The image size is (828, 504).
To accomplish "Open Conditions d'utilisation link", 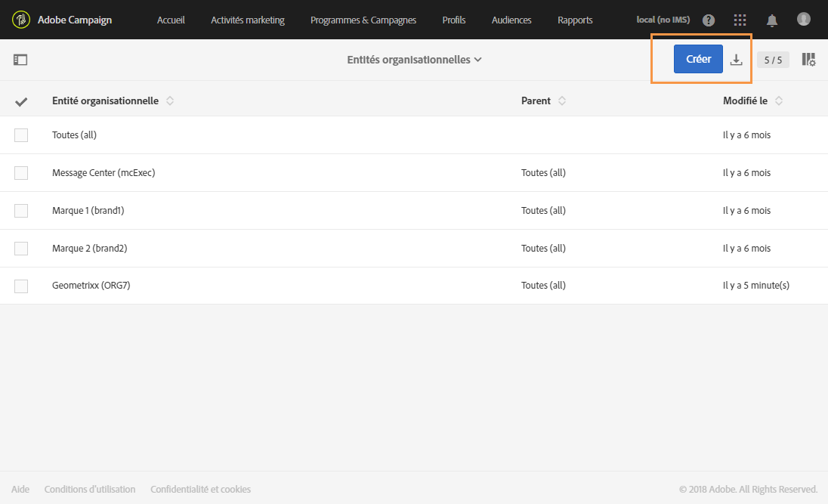I will pos(90,489).
